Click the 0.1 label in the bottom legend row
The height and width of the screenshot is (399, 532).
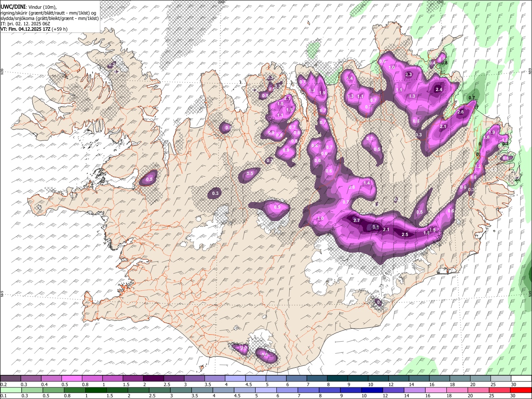tap(3, 396)
